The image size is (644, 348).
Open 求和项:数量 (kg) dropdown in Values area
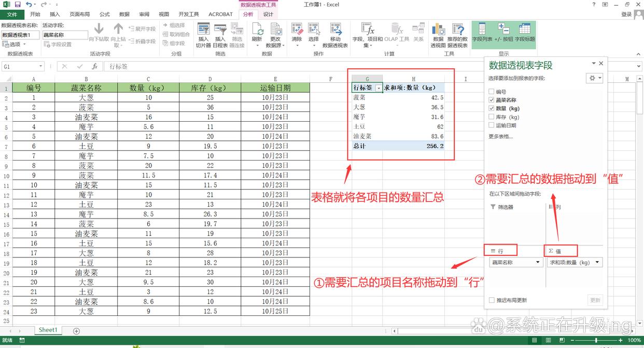point(598,263)
